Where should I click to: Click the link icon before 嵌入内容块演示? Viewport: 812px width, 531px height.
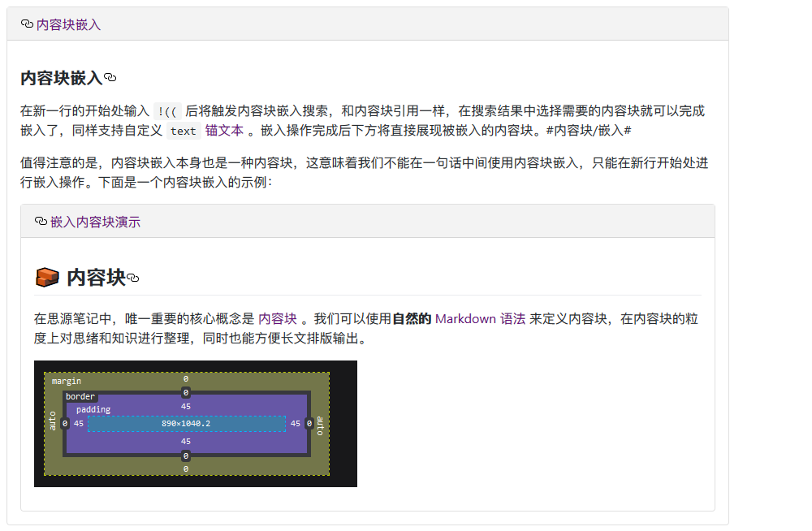coord(41,221)
